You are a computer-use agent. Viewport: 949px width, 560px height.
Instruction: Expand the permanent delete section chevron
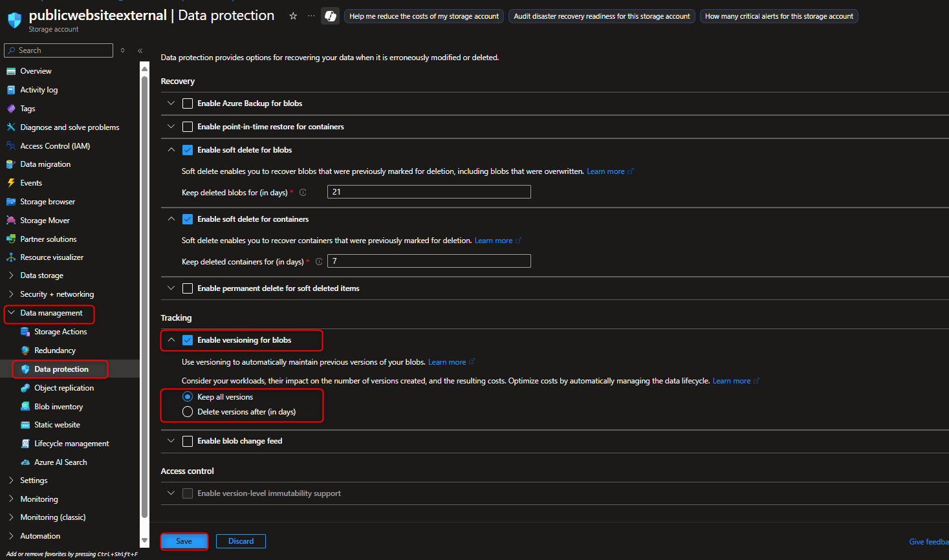(x=171, y=288)
